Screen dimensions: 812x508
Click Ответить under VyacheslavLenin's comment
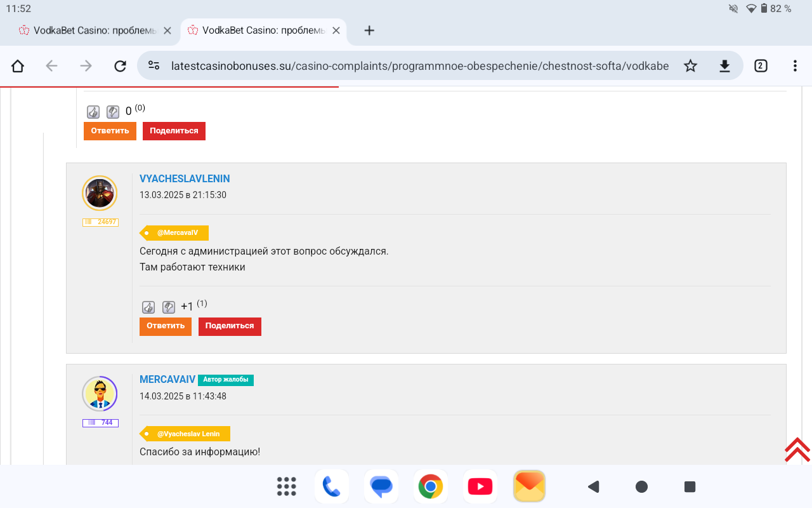166,326
